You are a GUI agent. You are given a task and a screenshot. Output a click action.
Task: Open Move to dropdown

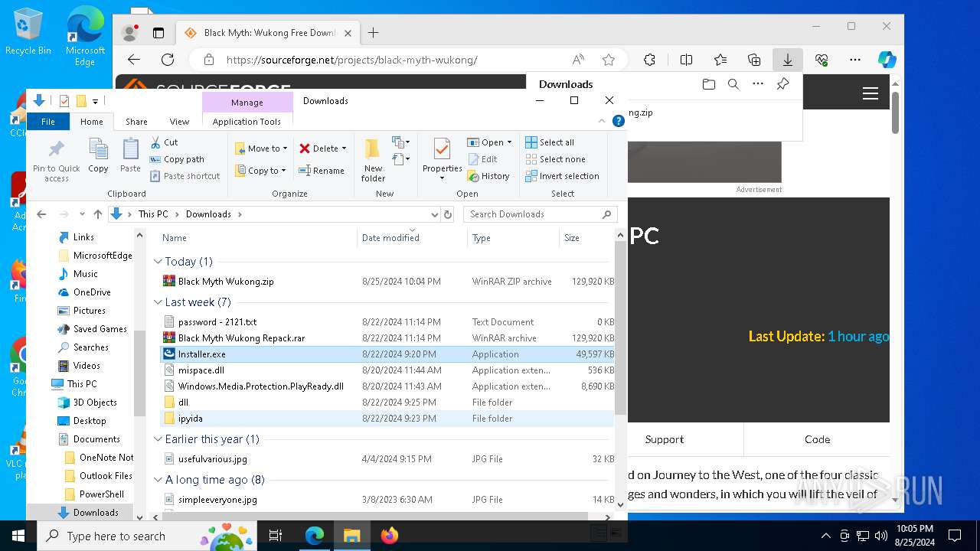(x=261, y=148)
